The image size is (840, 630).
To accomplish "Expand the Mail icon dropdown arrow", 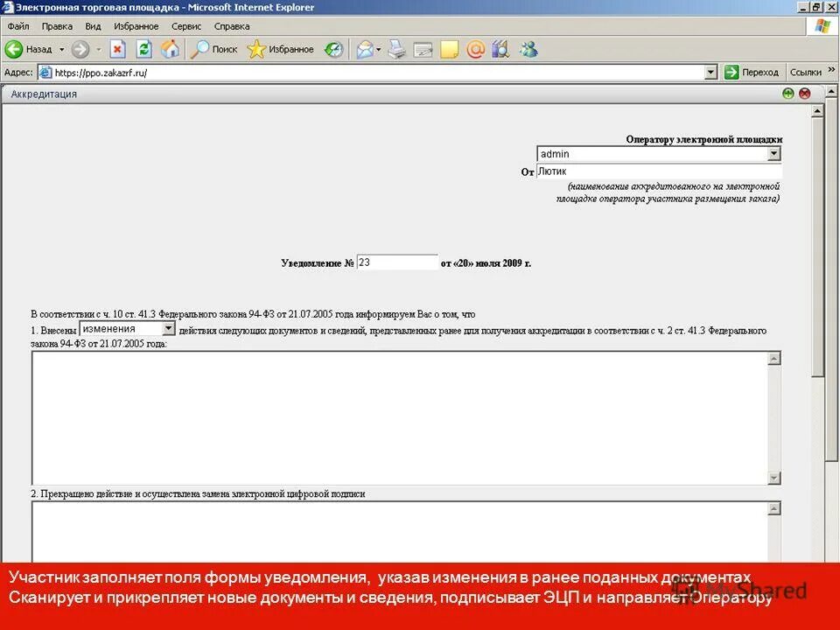I will [378, 49].
